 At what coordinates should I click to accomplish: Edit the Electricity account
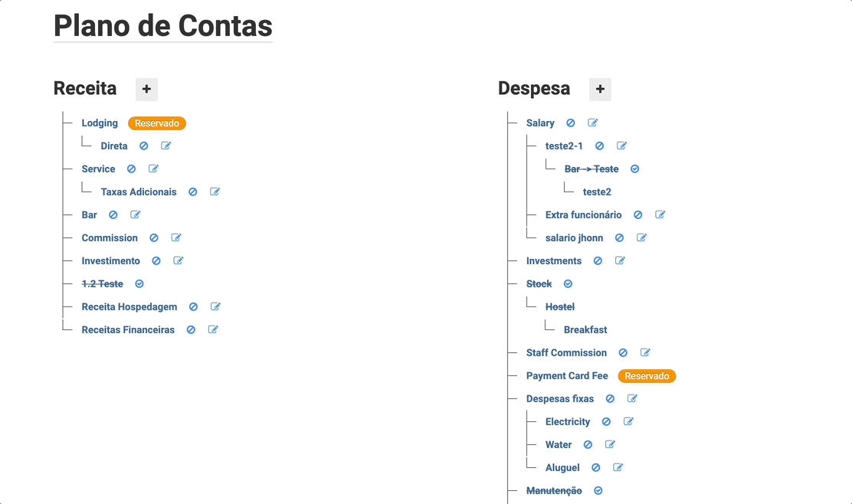click(x=629, y=421)
